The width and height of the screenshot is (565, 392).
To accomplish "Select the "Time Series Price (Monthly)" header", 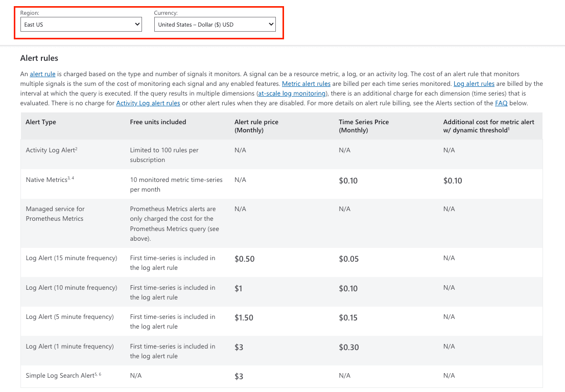I will tap(364, 126).
